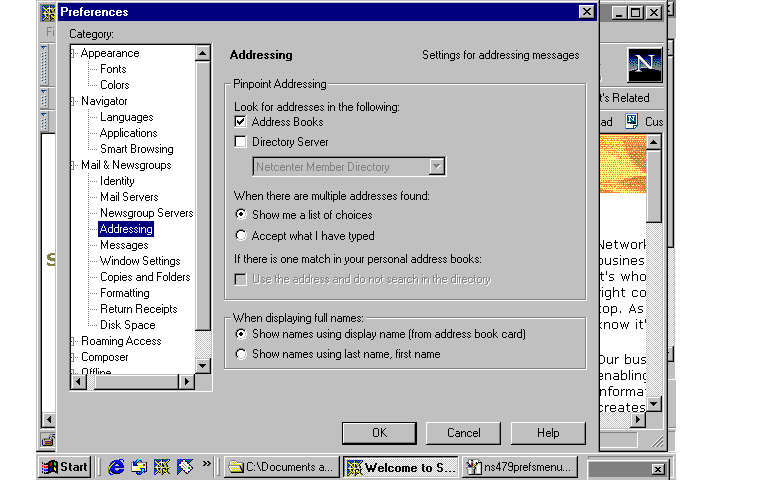Click the Cus personal toolbar item

pyautogui.click(x=654, y=121)
